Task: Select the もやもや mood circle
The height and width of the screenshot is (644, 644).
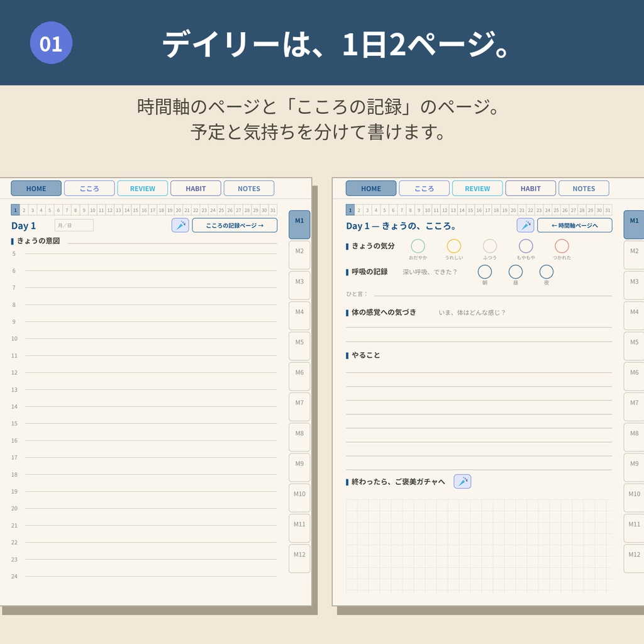Action: pyautogui.click(x=526, y=246)
